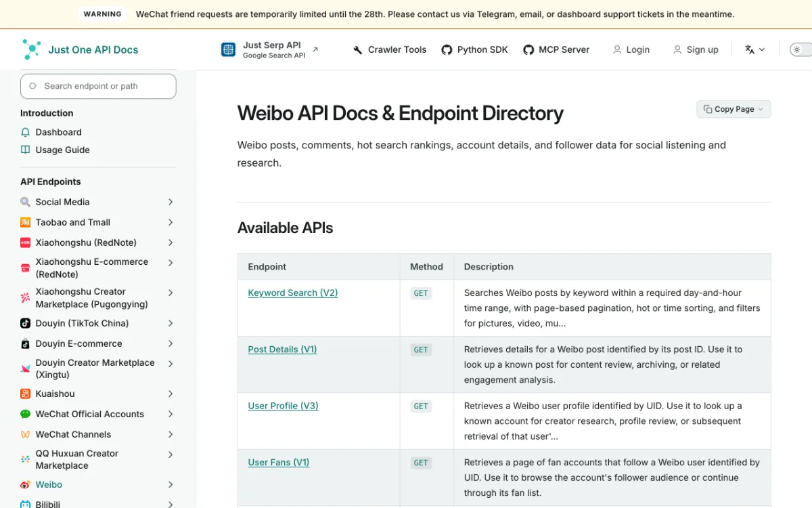Click GET badge in User Profile row
The width and height of the screenshot is (812, 508).
click(422, 406)
